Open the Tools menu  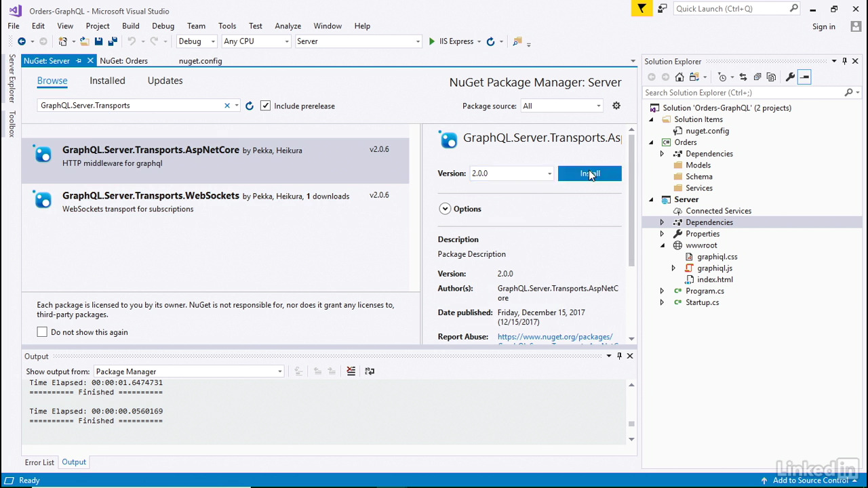(x=227, y=26)
